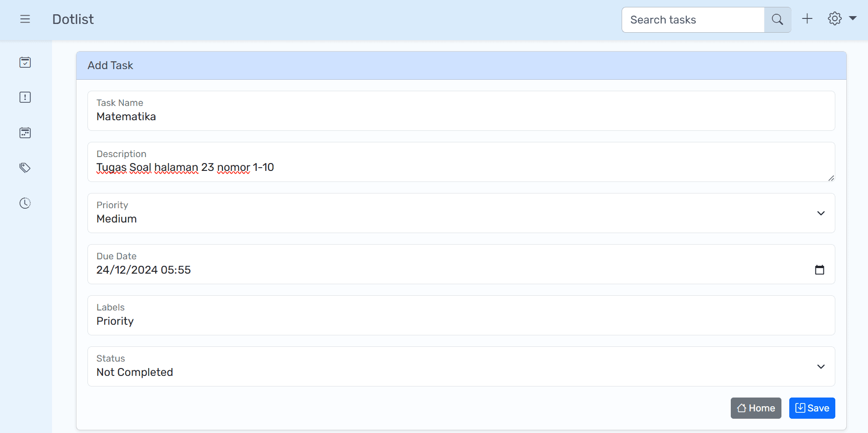
Task: Click the Dotlist app title
Action: click(x=73, y=19)
